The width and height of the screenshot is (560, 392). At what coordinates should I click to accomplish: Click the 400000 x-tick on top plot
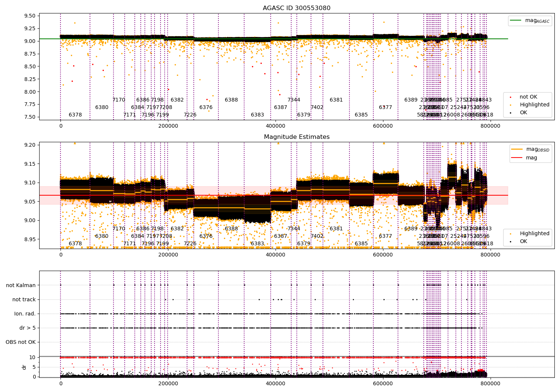coord(276,126)
